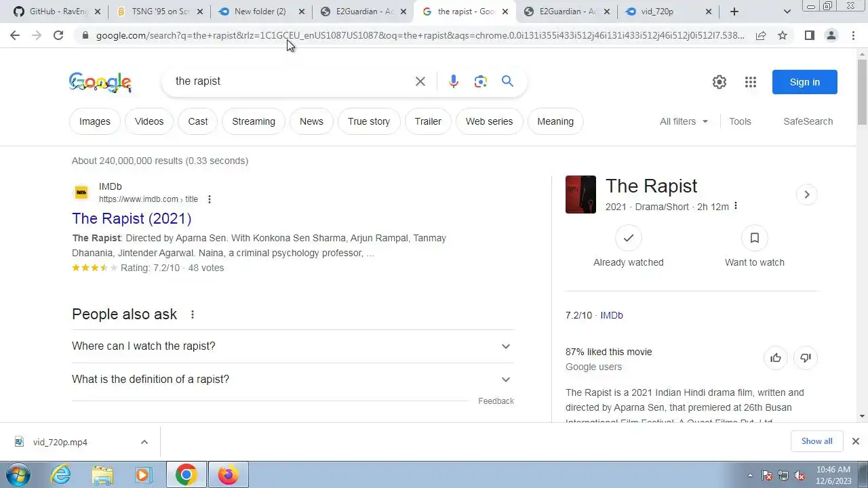The width and height of the screenshot is (868, 488).
Task: Like the movie with thumbs up
Action: (x=776, y=358)
